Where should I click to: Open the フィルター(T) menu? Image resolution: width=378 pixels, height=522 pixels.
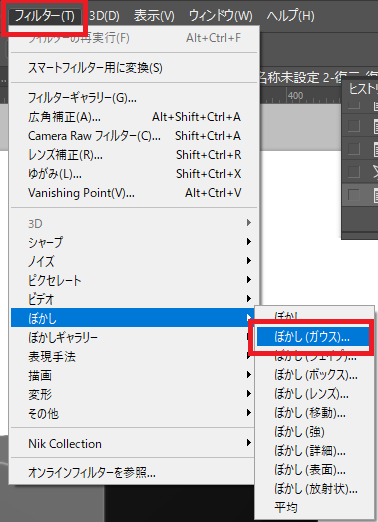(x=45, y=16)
